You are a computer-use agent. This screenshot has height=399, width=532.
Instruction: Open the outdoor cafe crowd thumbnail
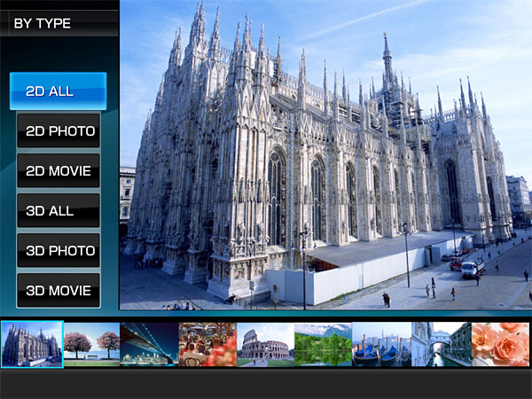pos(207,344)
